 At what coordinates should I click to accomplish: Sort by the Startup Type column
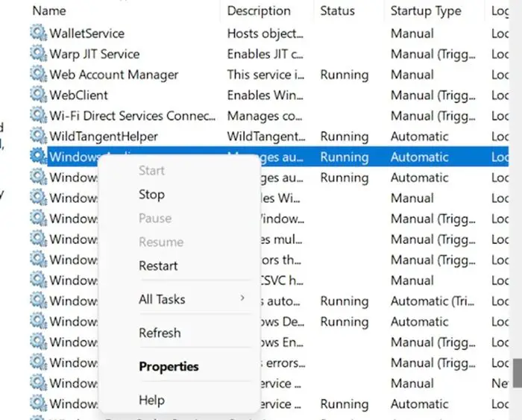(425, 11)
